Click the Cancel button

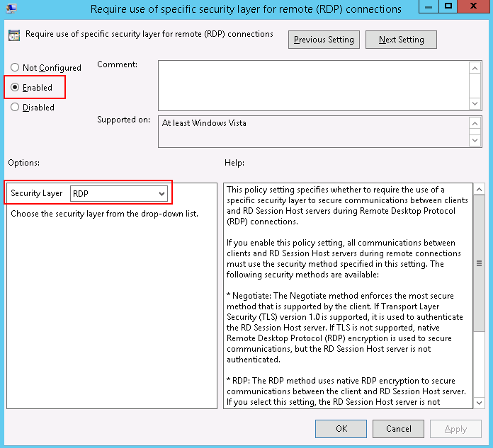pos(398,429)
